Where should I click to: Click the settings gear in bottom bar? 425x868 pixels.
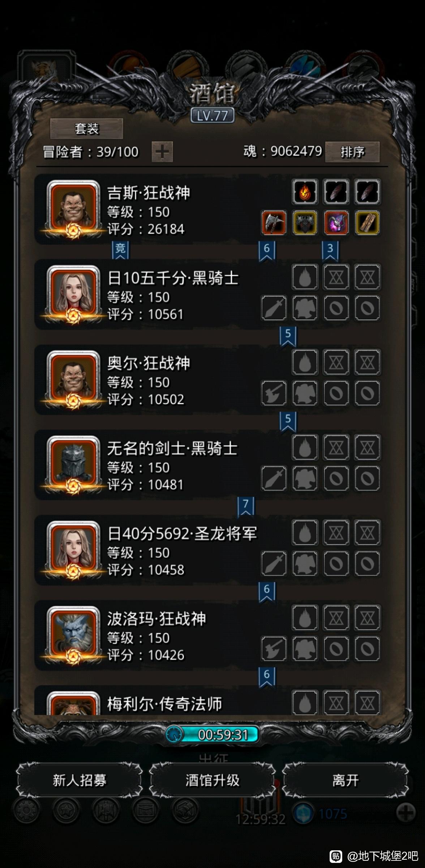[26, 810]
